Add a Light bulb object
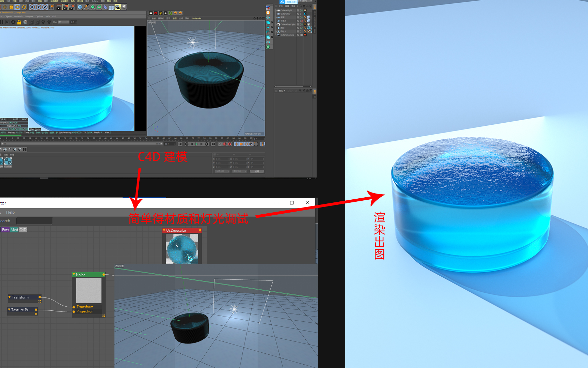Screen dimensions: 588x368 point(124,7)
